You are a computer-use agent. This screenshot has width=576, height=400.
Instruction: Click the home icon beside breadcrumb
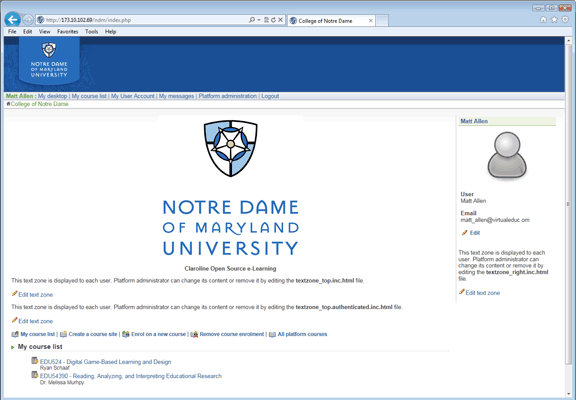tap(8, 104)
